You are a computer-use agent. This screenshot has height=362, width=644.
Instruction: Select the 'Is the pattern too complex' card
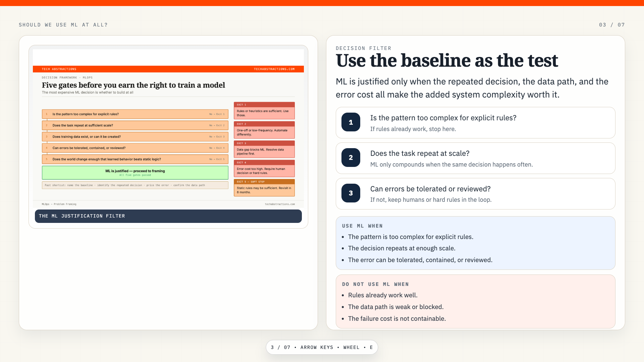click(x=476, y=123)
